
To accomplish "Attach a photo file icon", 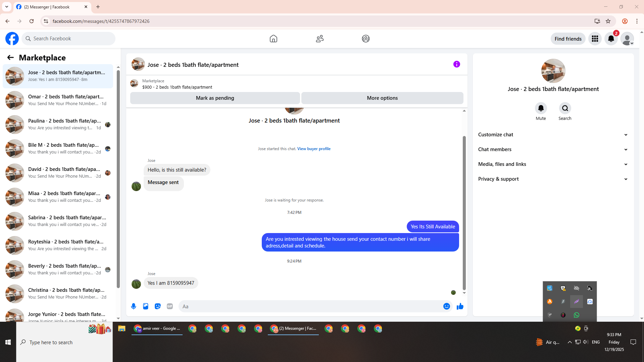I will (146, 306).
